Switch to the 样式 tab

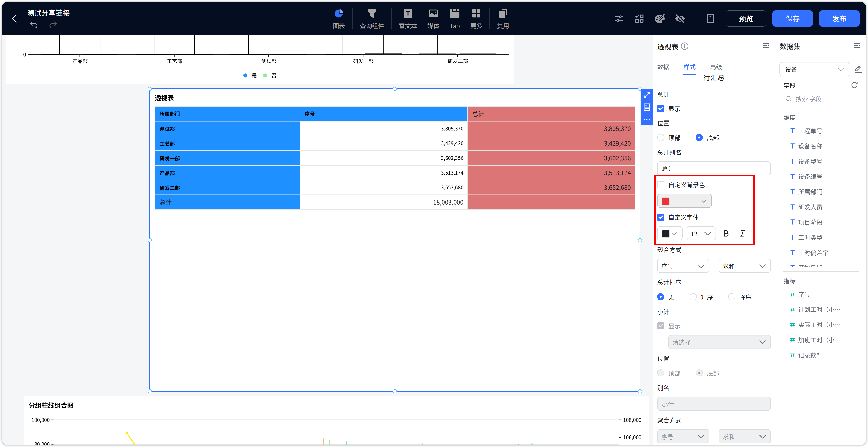click(689, 67)
